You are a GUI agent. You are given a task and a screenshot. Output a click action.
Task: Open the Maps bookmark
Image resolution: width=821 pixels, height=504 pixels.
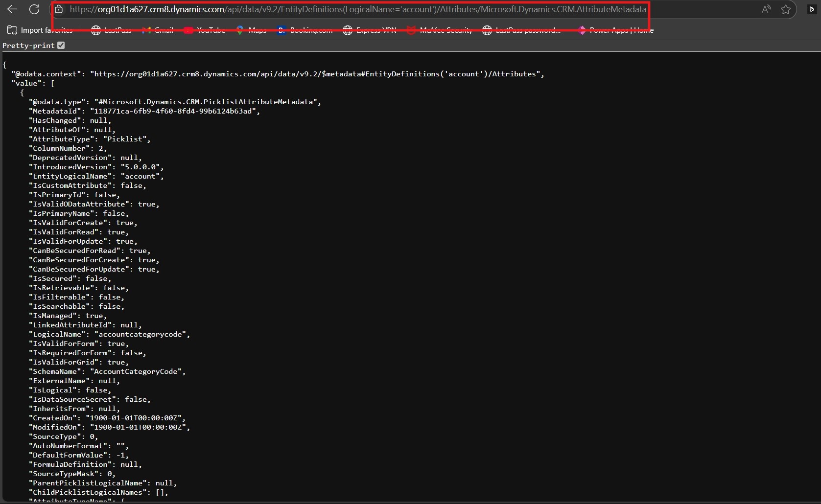[252, 30]
